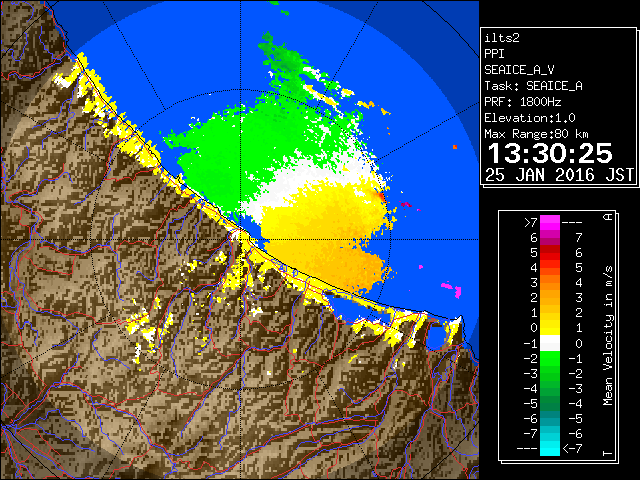Click the magenta '>7' legend swatch
Screen dimensions: 640x480
[x=549, y=222]
